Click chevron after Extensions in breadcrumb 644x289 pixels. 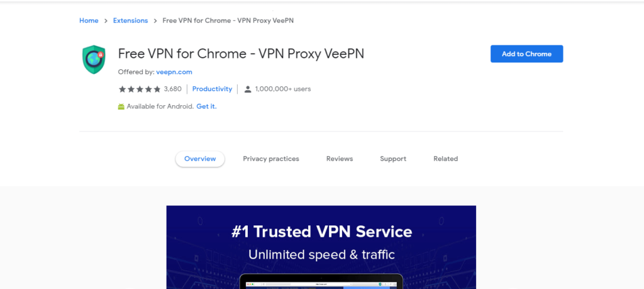[x=155, y=21]
